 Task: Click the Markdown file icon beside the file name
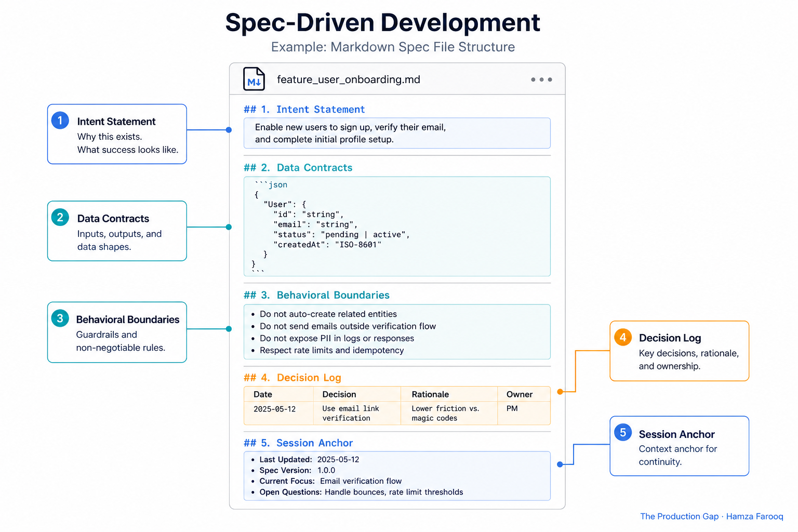click(254, 79)
